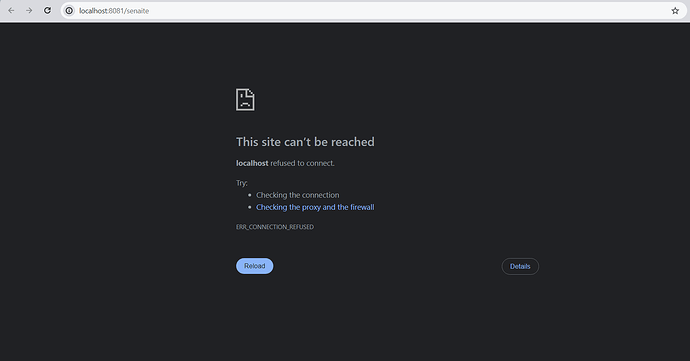The height and width of the screenshot is (361, 690).
Task: Refresh page with the toolbar reload icon
Action: 47,11
